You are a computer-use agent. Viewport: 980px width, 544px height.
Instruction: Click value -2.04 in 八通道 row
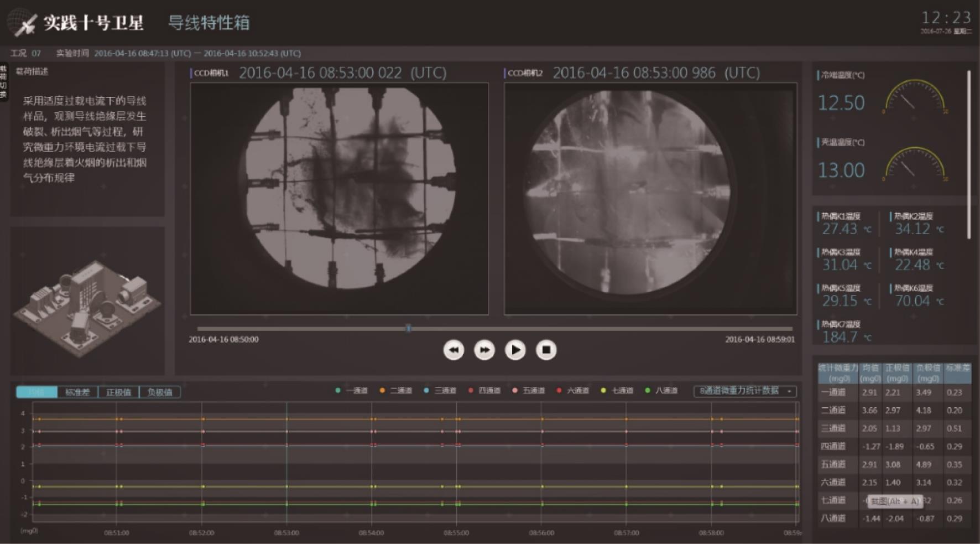894,519
